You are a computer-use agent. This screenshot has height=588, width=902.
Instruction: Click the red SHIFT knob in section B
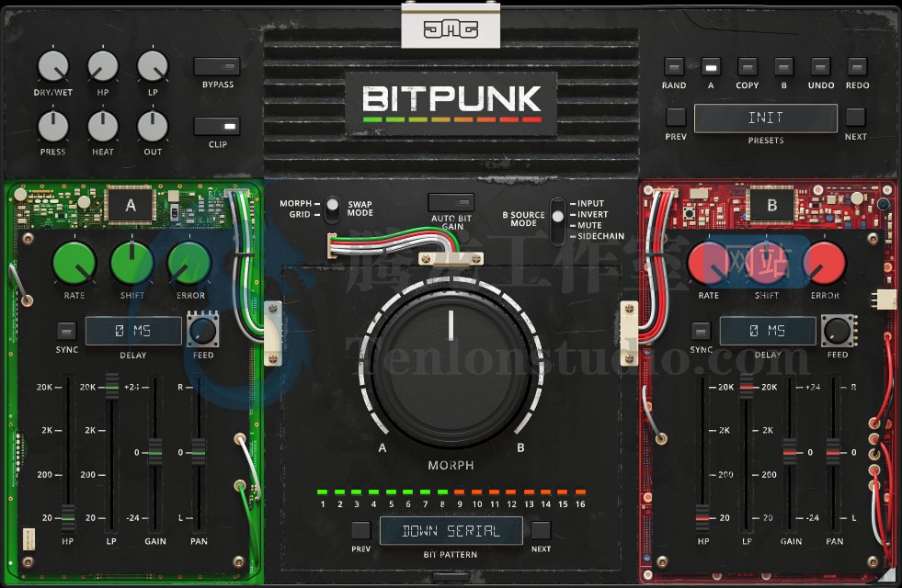coord(766,263)
